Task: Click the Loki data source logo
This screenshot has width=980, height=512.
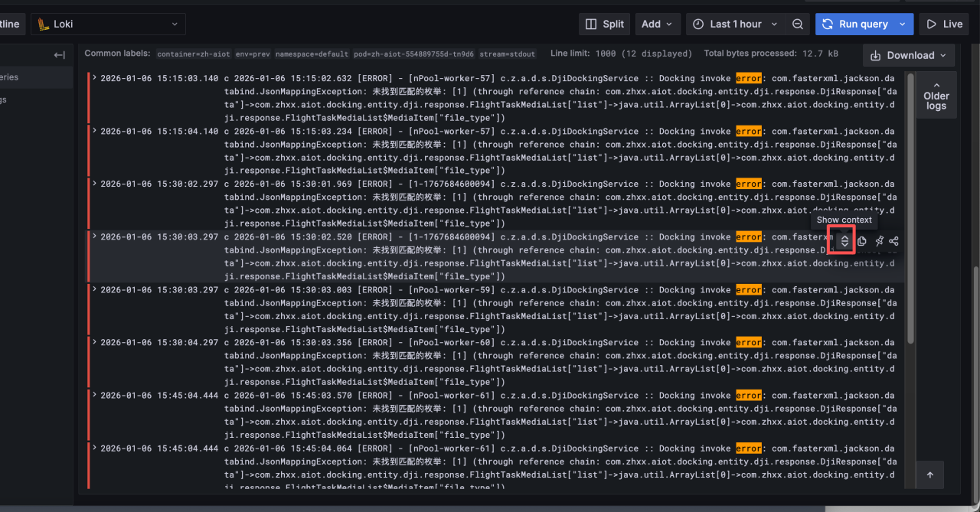Action: tap(44, 24)
